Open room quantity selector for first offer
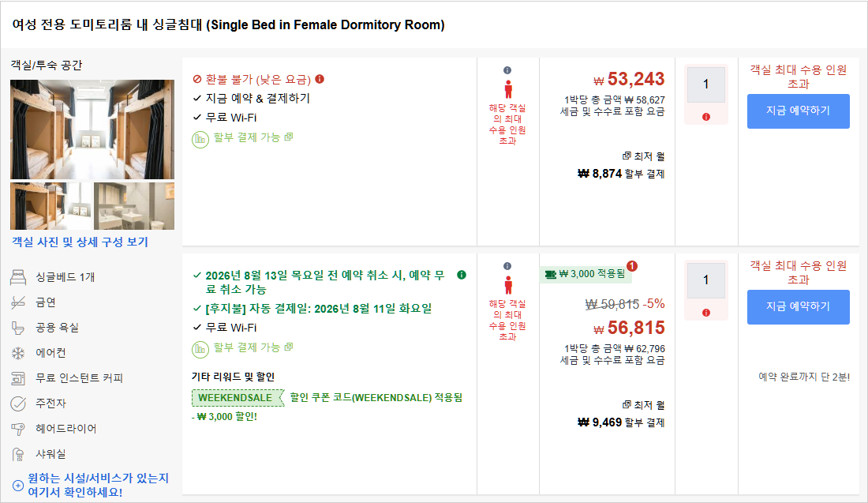The height and width of the screenshot is (503, 868). pyautogui.click(x=705, y=84)
